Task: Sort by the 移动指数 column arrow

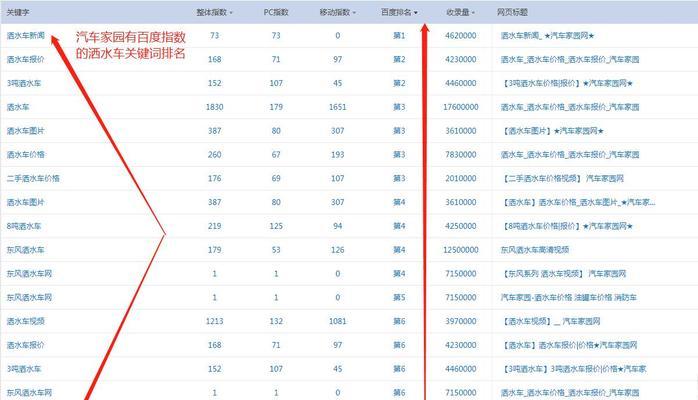Action: (354, 13)
